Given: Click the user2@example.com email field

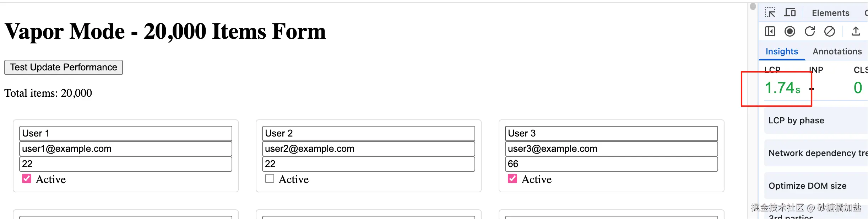Looking at the screenshot, I should 369,149.
